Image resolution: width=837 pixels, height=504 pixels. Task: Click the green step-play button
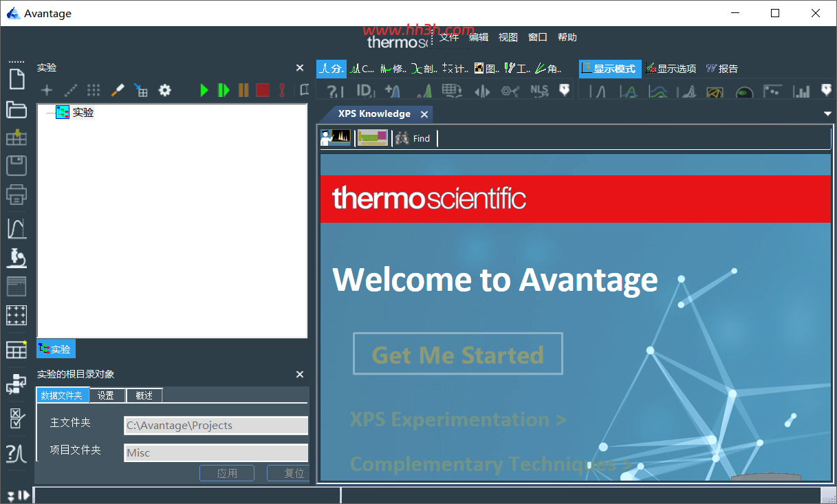coord(224,90)
